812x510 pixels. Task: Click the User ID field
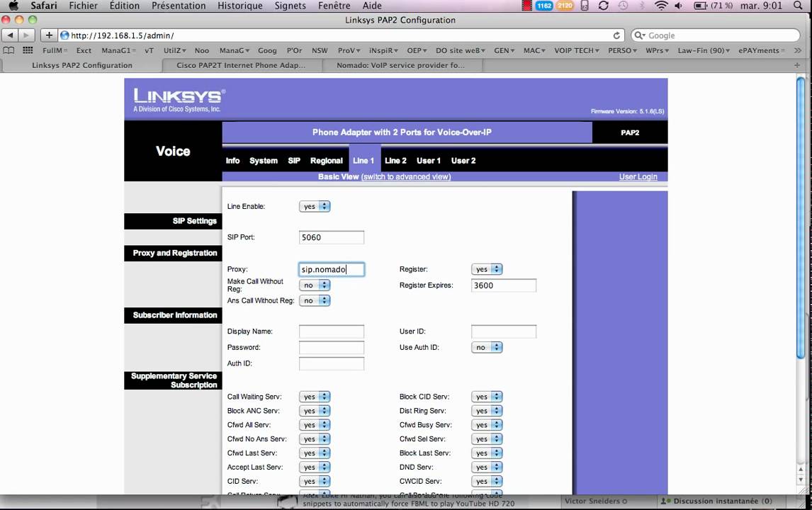(x=504, y=331)
